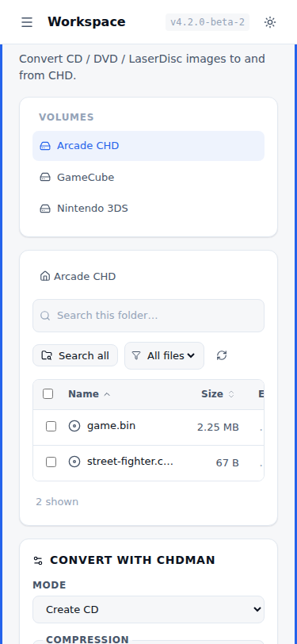297x644 pixels.
Task: Click the GameCube drive icon
Action: click(x=44, y=178)
